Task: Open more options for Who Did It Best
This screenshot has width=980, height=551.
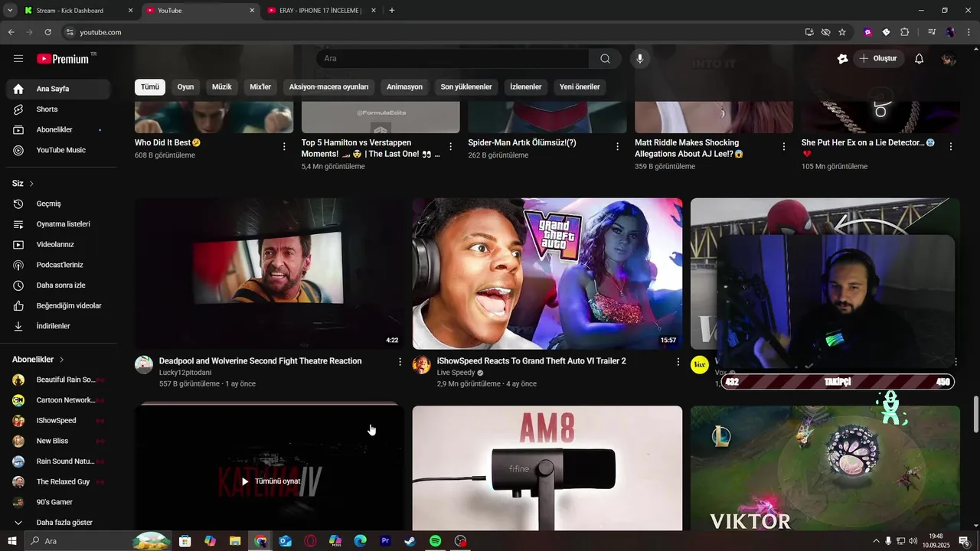Action: [284, 146]
